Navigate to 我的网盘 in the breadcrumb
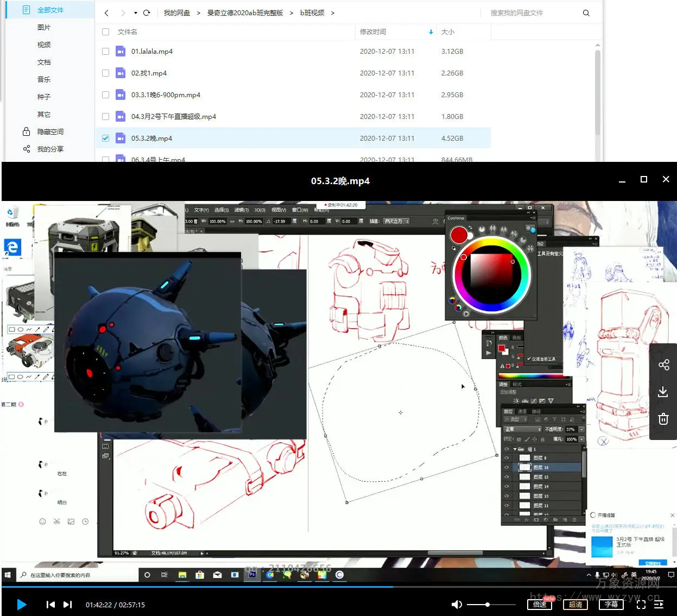 pyautogui.click(x=177, y=13)
